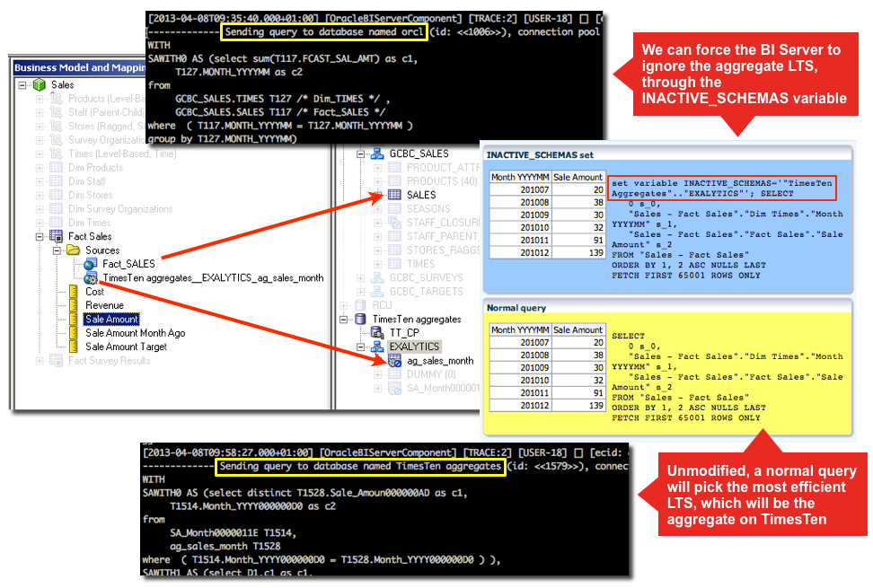
Task: Select the Fact_SALES logical table source icon
Action: pos(91,264)
